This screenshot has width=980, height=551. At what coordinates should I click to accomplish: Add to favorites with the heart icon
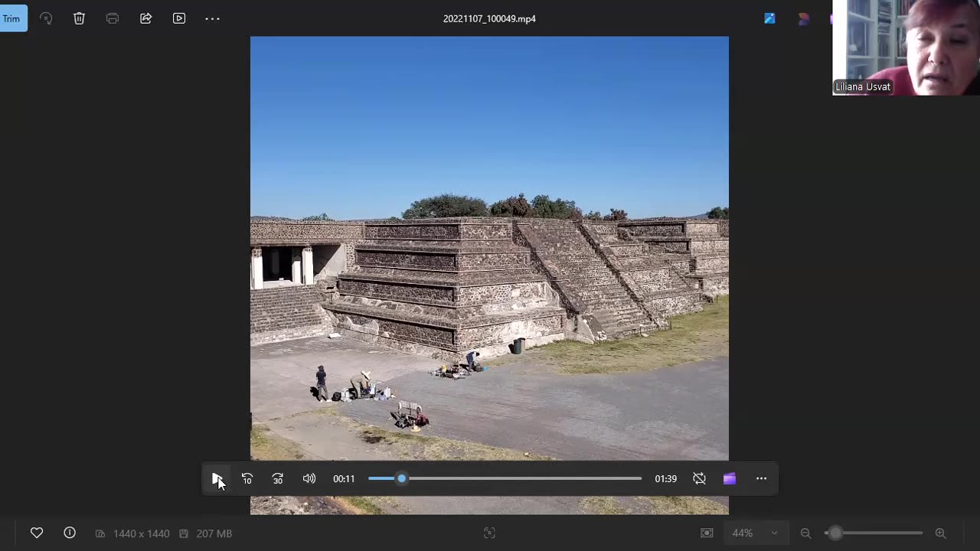(x=37, y=533)
